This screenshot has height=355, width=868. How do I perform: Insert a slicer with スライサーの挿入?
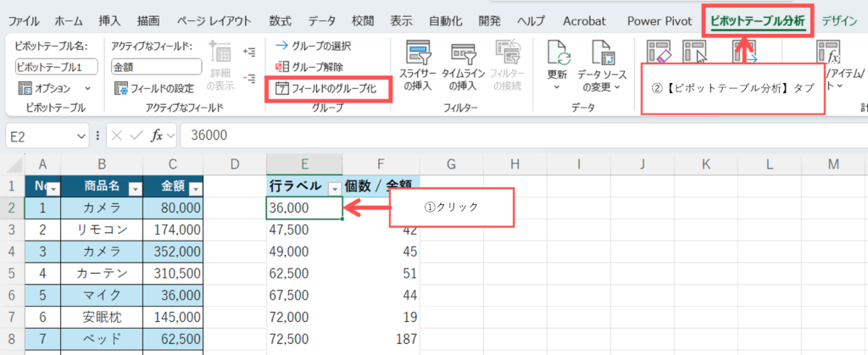pos(417,65)
